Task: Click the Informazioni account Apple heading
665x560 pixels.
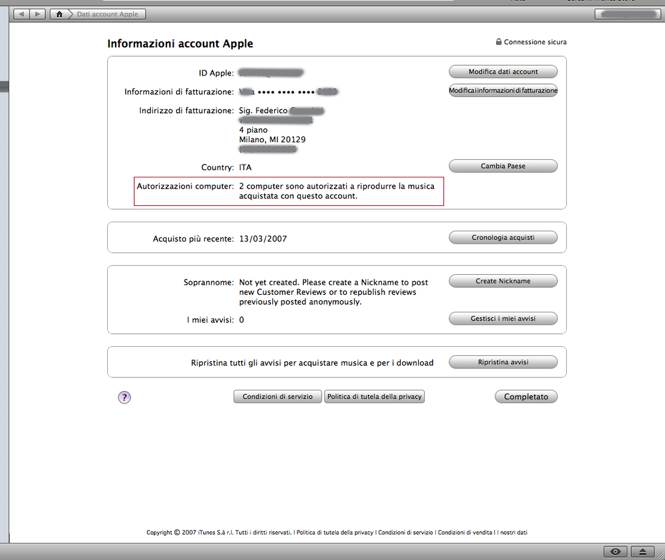Action: click(180, 44)
